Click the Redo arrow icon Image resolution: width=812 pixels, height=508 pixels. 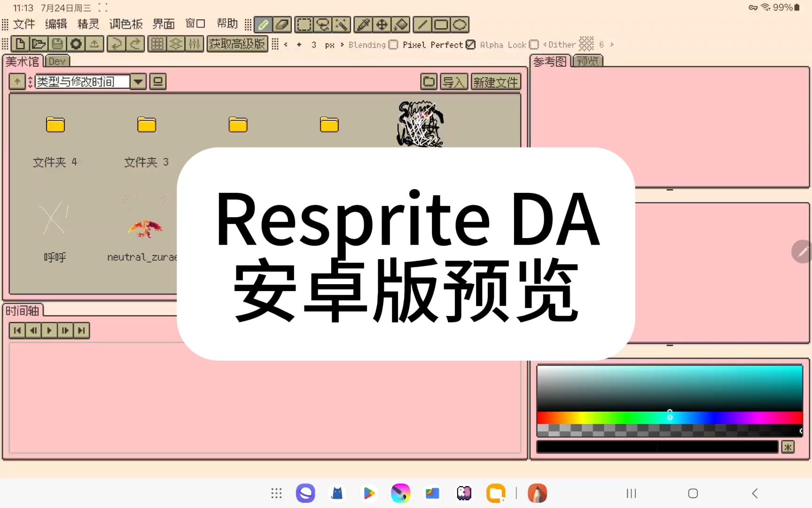coord(135,44)
